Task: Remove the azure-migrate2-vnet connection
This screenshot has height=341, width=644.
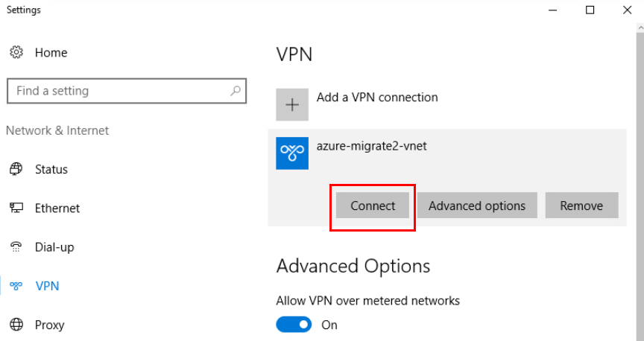Action: (x=581, y=205)
